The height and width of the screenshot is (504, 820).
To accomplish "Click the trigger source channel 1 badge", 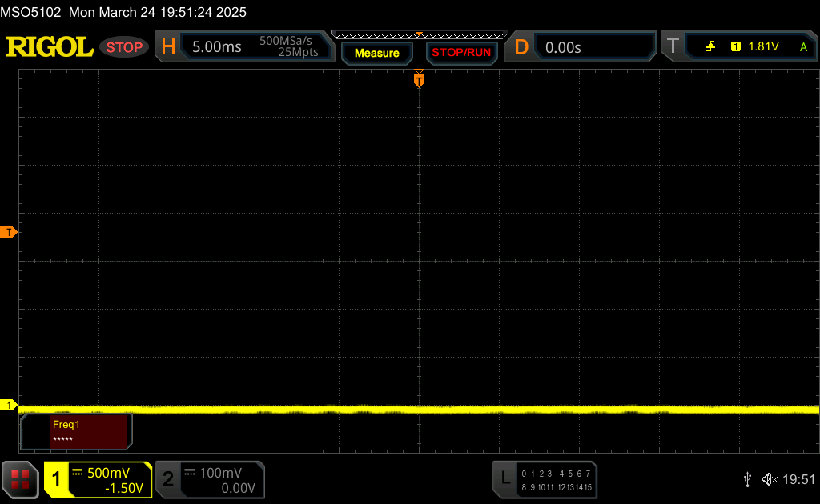I will pyautogui.click(x=736, y=46).
